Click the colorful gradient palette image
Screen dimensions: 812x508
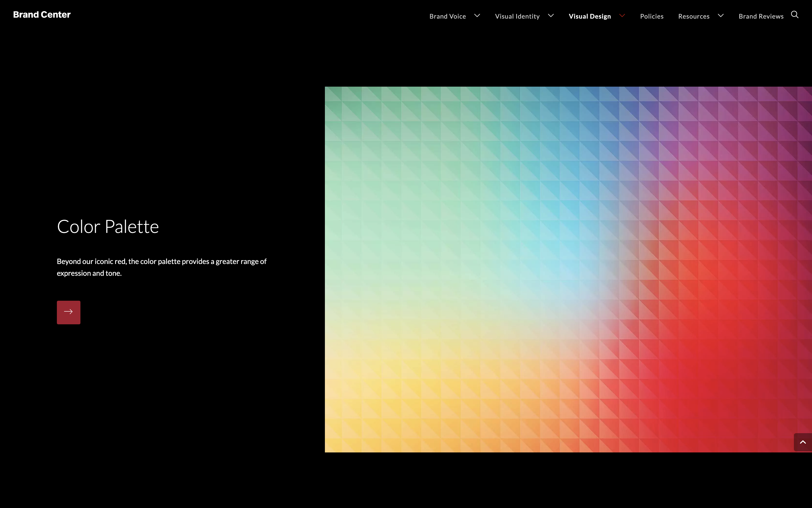568,269
